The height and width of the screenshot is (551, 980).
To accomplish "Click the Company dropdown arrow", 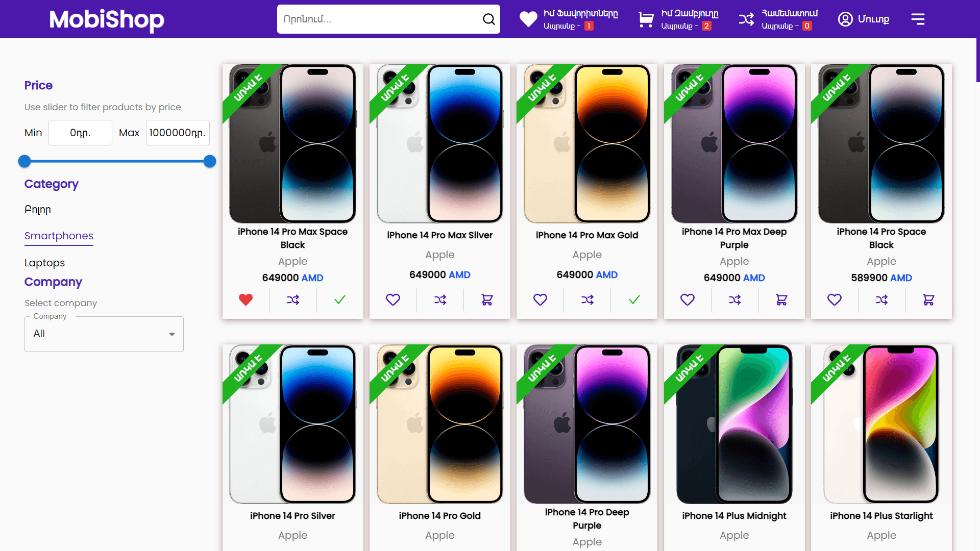I will (172, 334).
